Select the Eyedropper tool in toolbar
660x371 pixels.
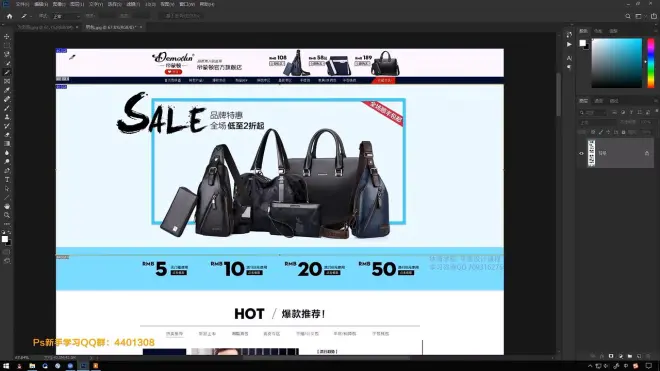(7, 90)
